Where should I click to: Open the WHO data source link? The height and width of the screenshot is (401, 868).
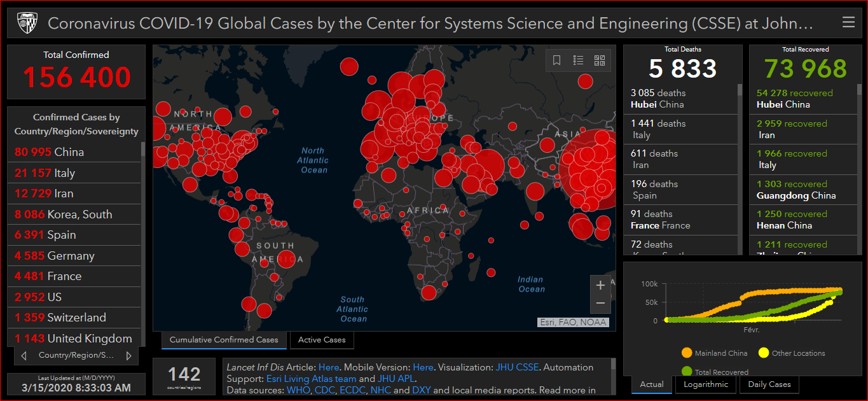(298, 390)
